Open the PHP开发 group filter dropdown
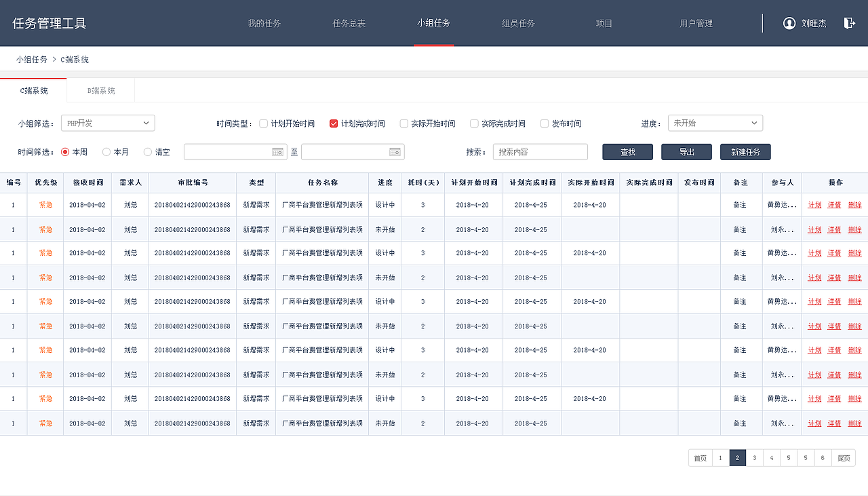The height and width of the screenshot is (496, 868). point(107,123)
